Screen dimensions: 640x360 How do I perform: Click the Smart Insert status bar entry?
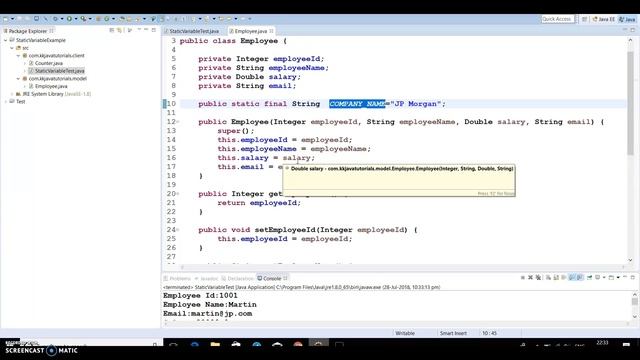point(453,333)
